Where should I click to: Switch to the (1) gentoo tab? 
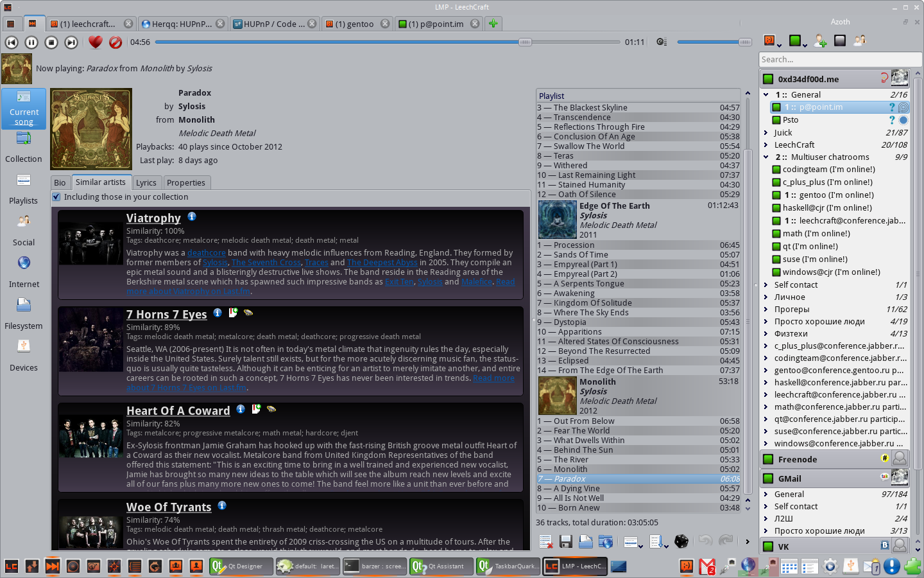click(x=357, y=24)
